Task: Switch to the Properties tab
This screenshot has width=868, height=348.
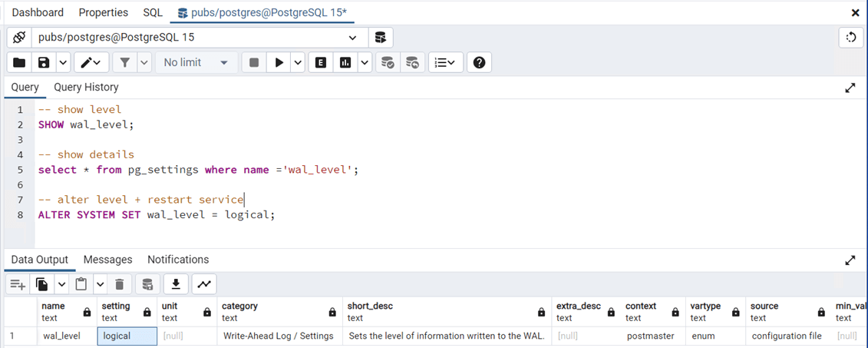Action: 104,12
